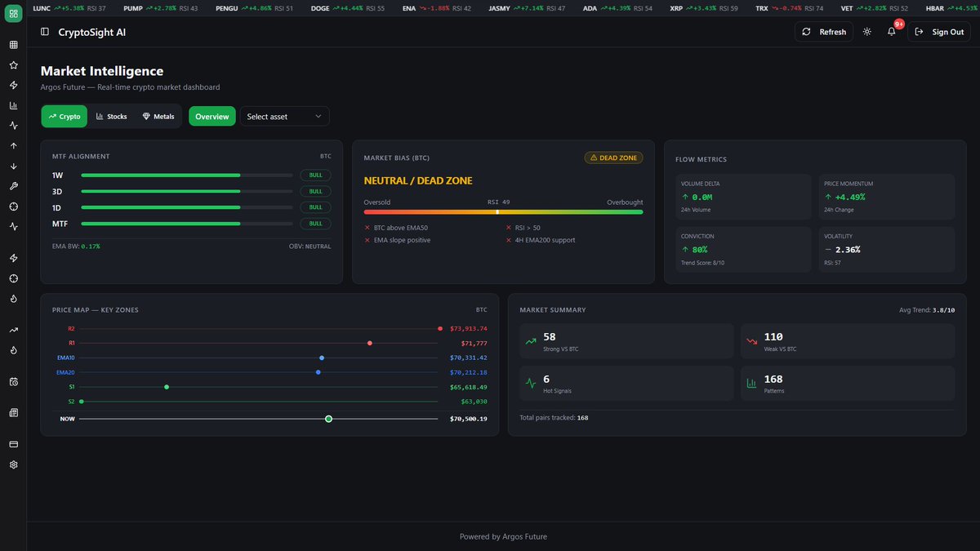The image size is (980, 551).
Task: Click the TRX ticker showing -0.74%
Action: click(790, 8)
